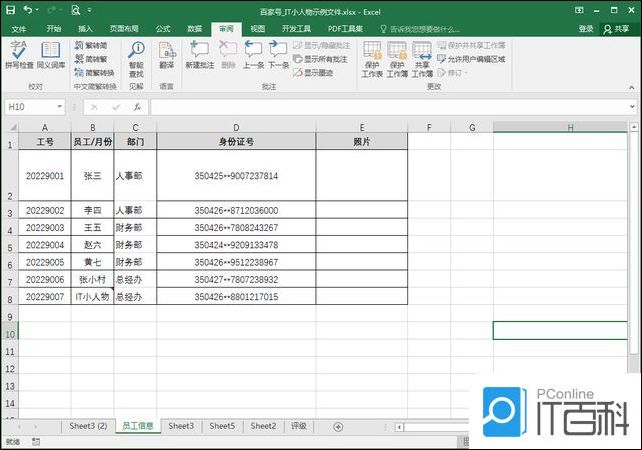The width and height of the screenshot is (642, 450).
Task: Click the save icon in quick access toolbar
Action: [9, 9]
